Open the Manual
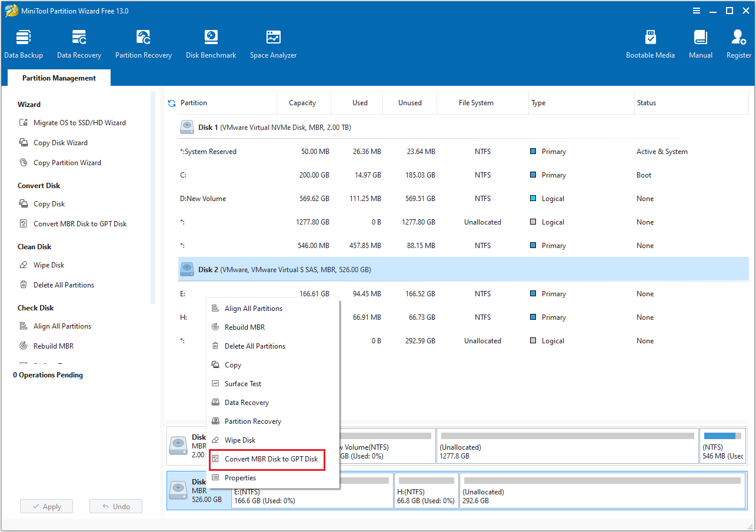Screen dimensions: 756x532 pos(700,42)
